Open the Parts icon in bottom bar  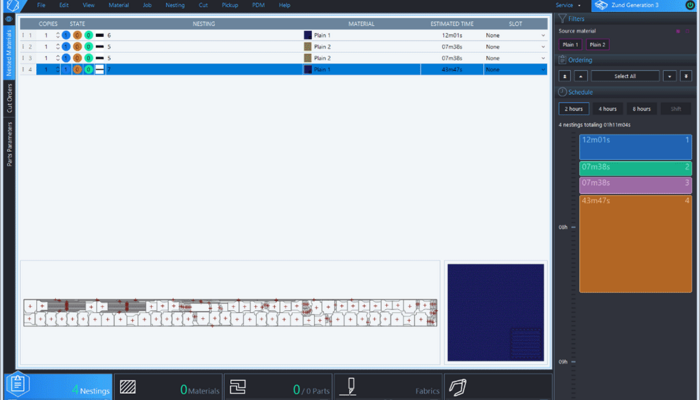(x=238, y=387)
